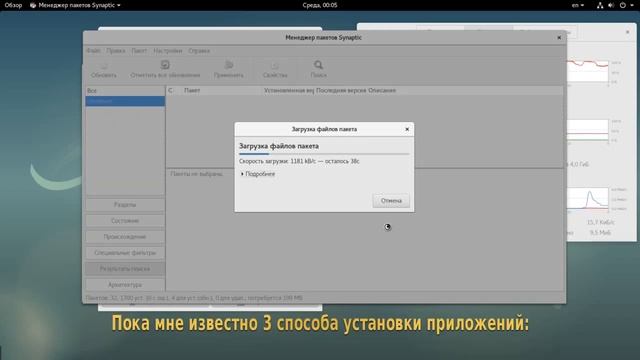Open the Пакет menu

coord(139,51)
